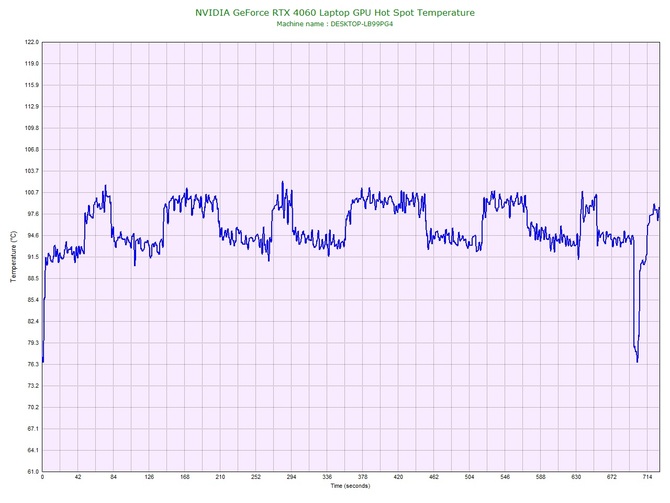
Task: Click the 79.3 y-axis value
Action: (32, 343)
